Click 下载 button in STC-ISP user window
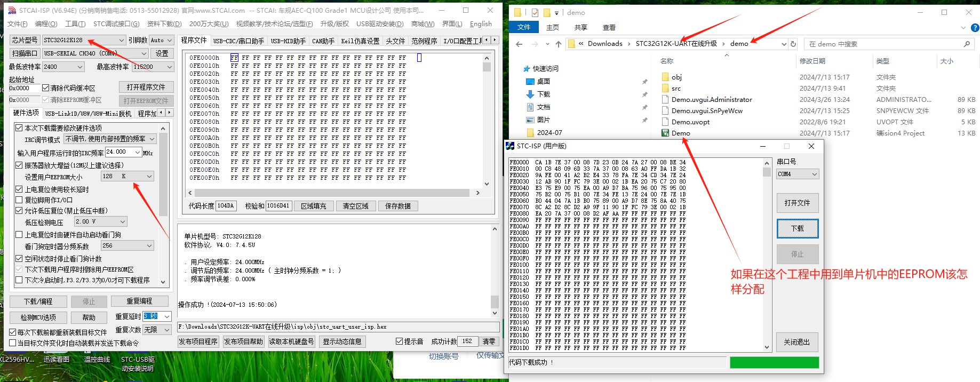The height and width of the screenshot is (382, 980). point(797,228)
